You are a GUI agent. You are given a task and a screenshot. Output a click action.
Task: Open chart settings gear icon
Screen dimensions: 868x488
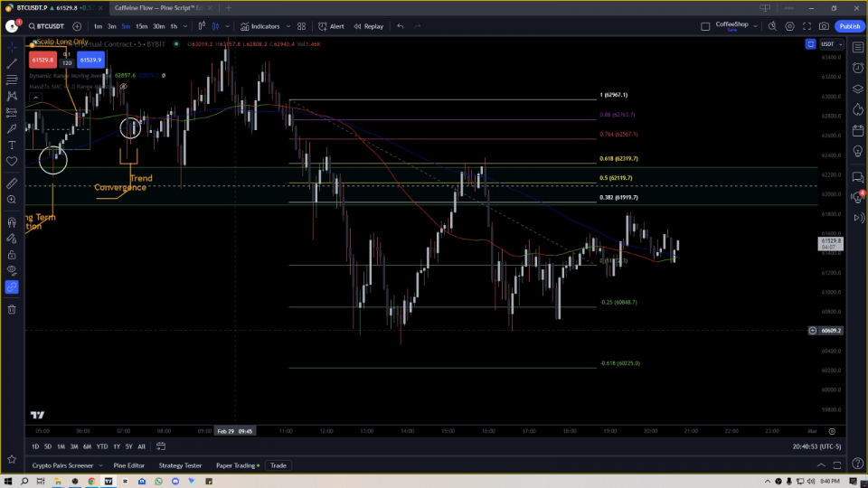pos(790,26)
